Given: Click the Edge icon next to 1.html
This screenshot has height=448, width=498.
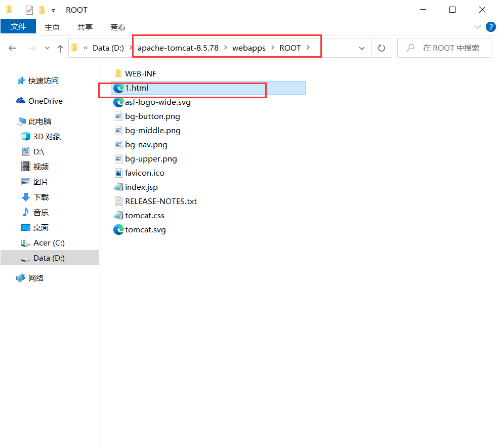Looking at the screenshot, I should [118, 88].
